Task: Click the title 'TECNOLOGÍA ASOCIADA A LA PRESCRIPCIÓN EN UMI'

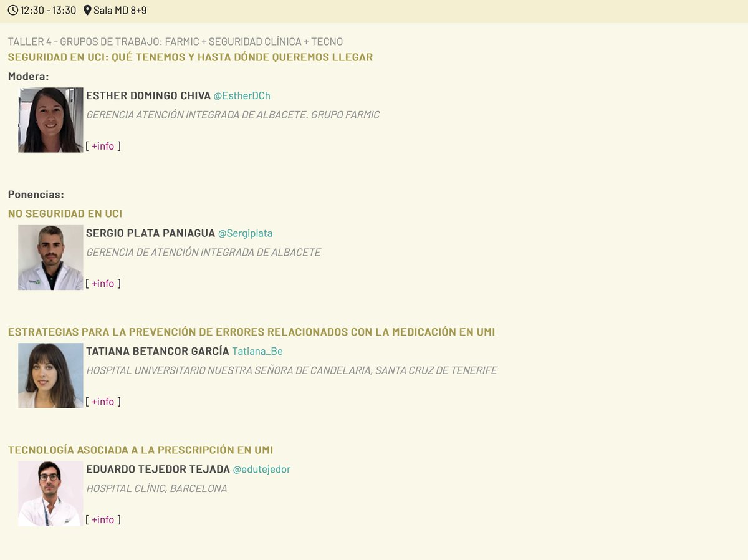Action: coord(140,450)
